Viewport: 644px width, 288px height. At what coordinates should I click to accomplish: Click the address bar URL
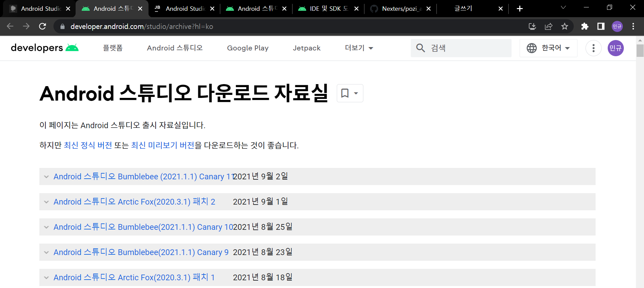coord(142,26)
